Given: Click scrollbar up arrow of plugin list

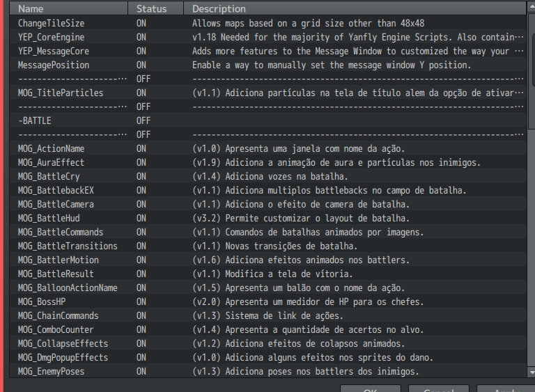Looking at the screenshot, I should pyautogui.click(x=532, y=6).
